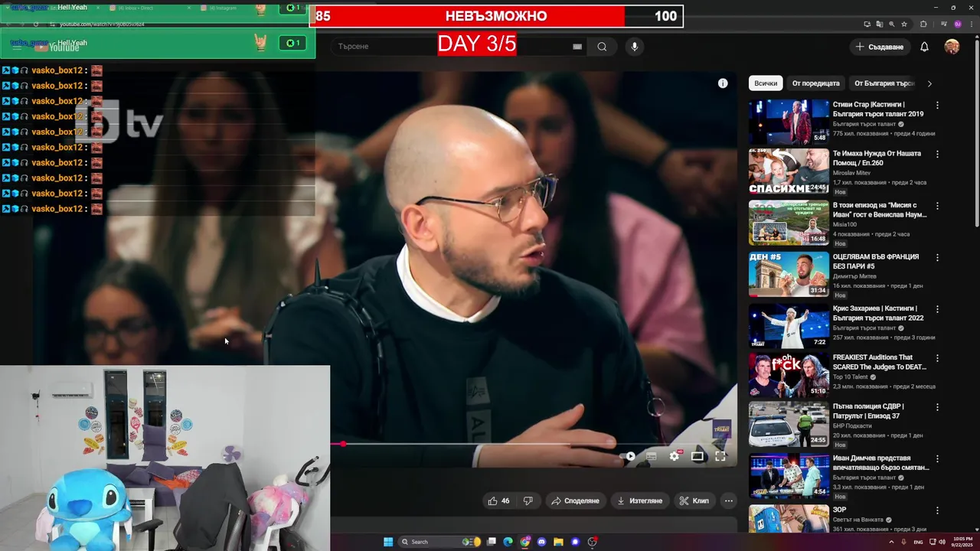The width and height of the screenshot is (980, 551).
Task: Open YouTube notifications bell
Action: click(924, 47)
